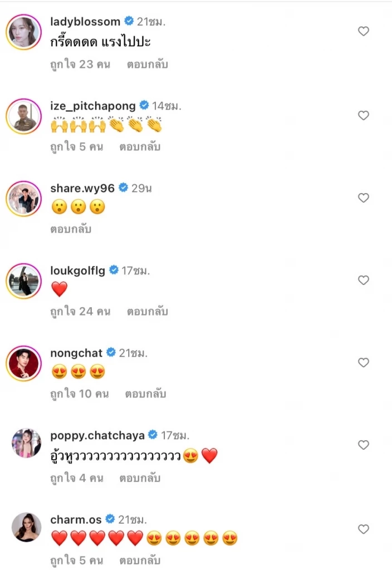This screenshot has height=570, width=392.
Task: Heart the charm.os comment
Action: tap(364, 528)
